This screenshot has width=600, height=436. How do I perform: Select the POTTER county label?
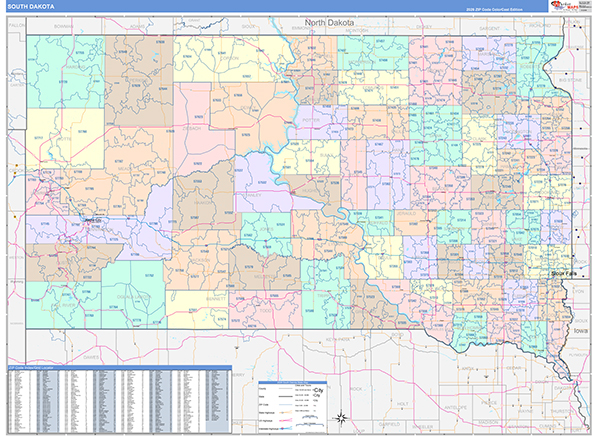coord(311,120)
